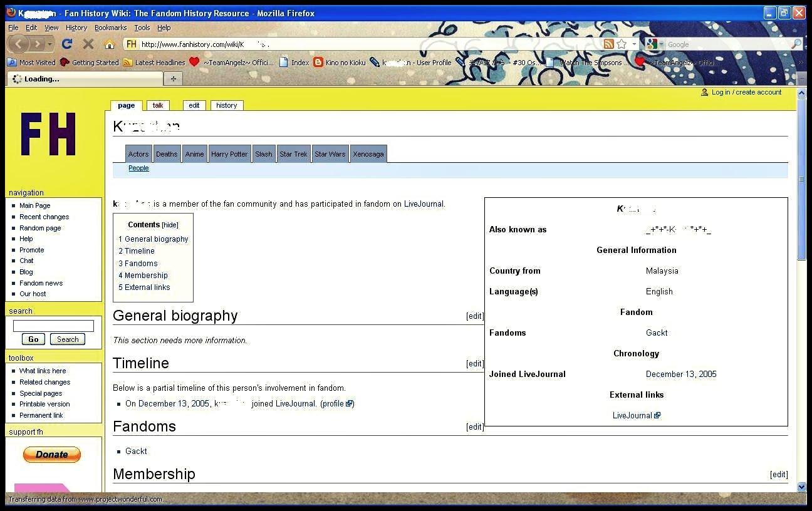Open the History menu

pos(76,28)
